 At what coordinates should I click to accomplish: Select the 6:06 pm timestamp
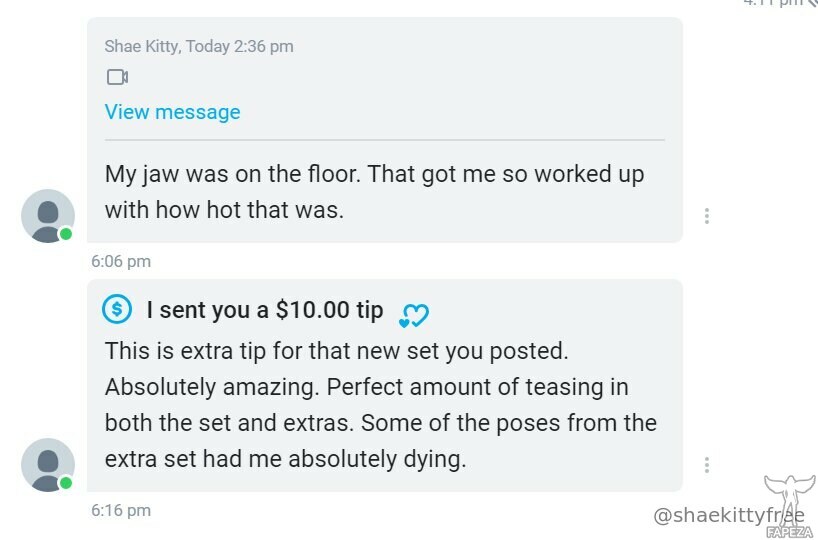pyautogui.click(x=121, y=261)
